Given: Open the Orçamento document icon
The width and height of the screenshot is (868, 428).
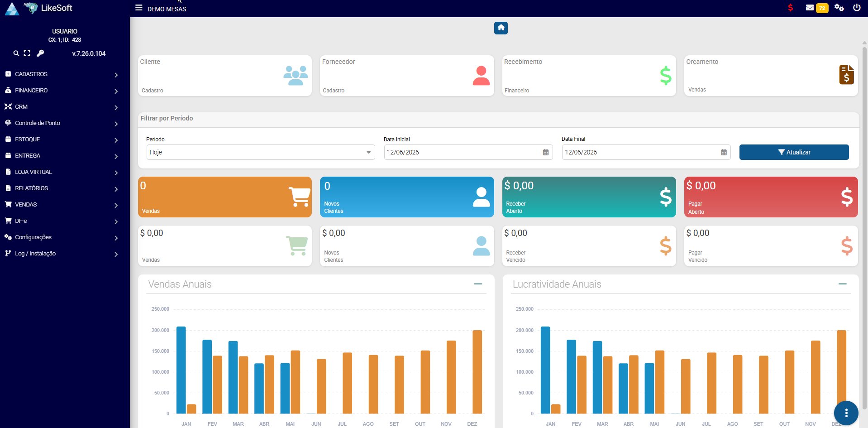Looking at the screenshot, I should coord(847,75).
